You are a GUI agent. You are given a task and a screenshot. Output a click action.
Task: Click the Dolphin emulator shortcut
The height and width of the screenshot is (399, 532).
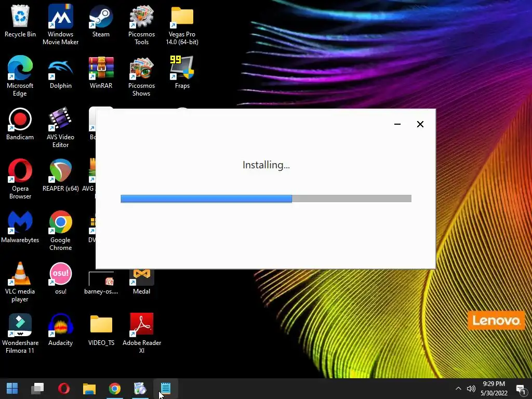(60, 73)
